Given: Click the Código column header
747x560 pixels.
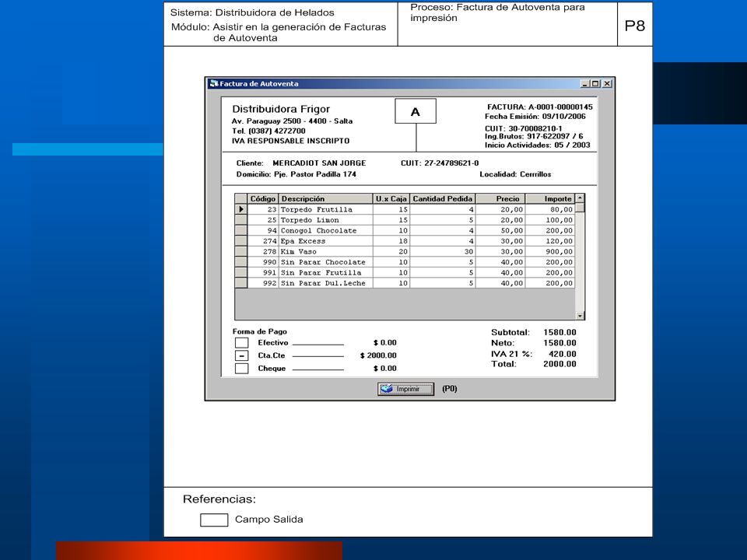Looking at the screenshot, I should (x=262, y=198).
